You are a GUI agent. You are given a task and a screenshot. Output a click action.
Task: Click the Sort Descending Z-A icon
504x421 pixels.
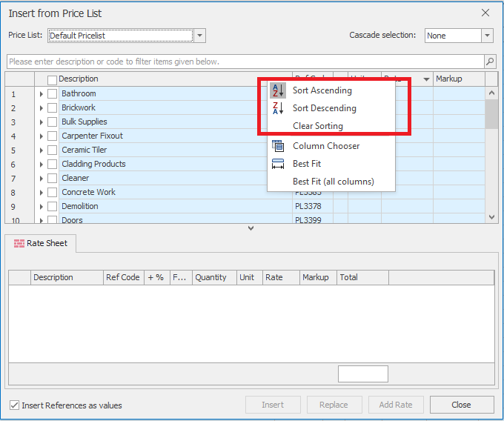278,108
